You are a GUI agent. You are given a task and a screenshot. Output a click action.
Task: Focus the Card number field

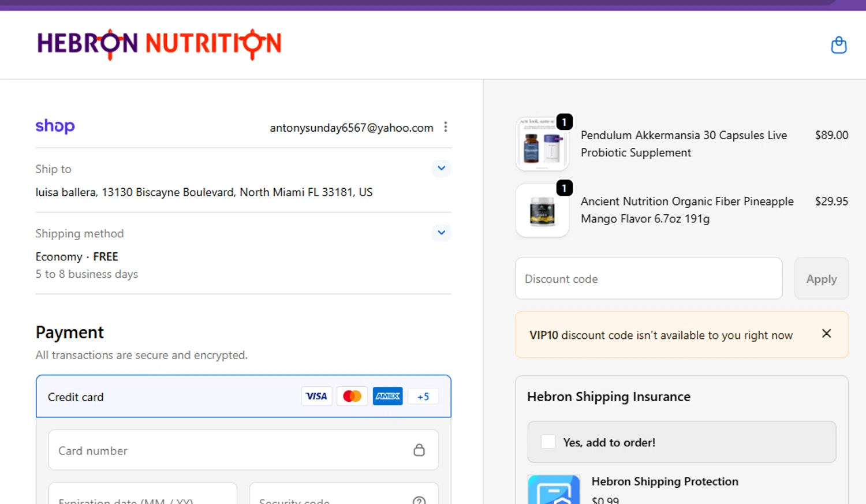point(244,450)
